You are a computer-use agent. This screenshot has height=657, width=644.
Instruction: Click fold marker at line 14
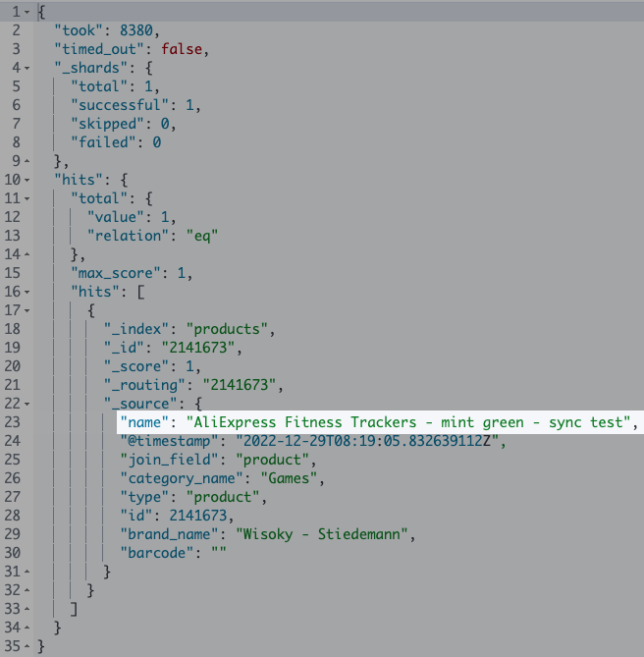(x=27, y=254)
